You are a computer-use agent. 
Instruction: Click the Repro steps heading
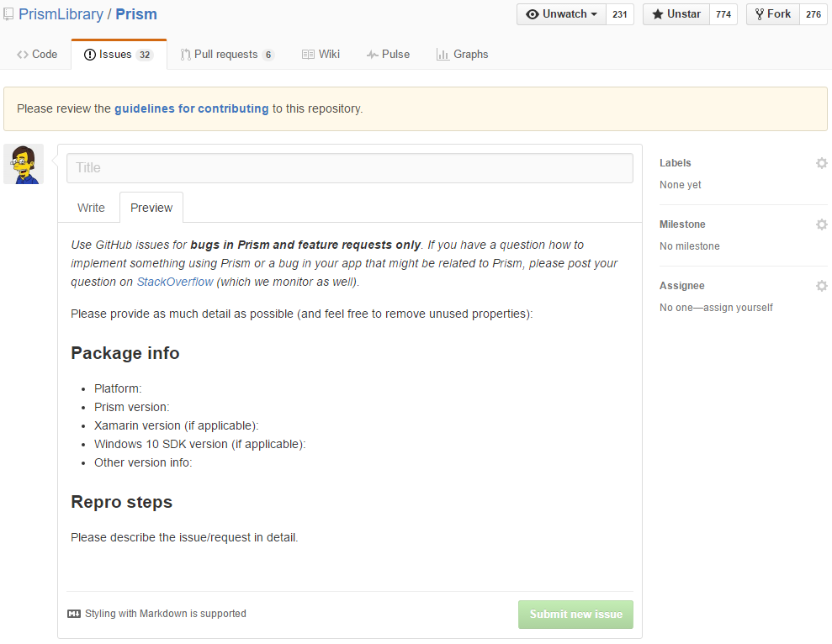coord(121,502)
